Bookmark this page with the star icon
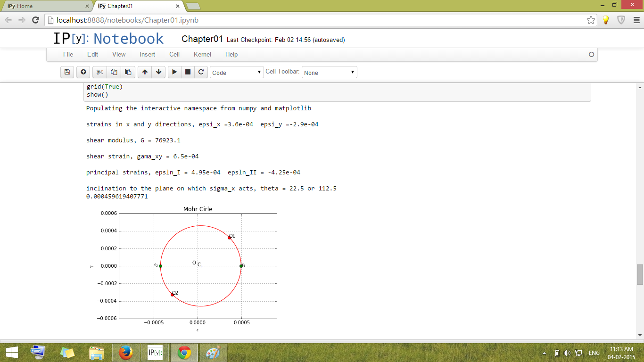 [x=591, y=20]
